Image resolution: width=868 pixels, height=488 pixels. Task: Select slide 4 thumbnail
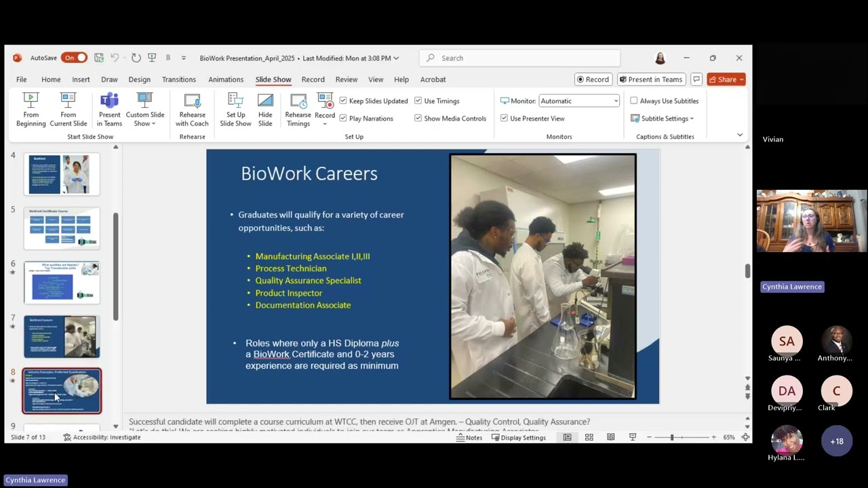click(62, 174)
